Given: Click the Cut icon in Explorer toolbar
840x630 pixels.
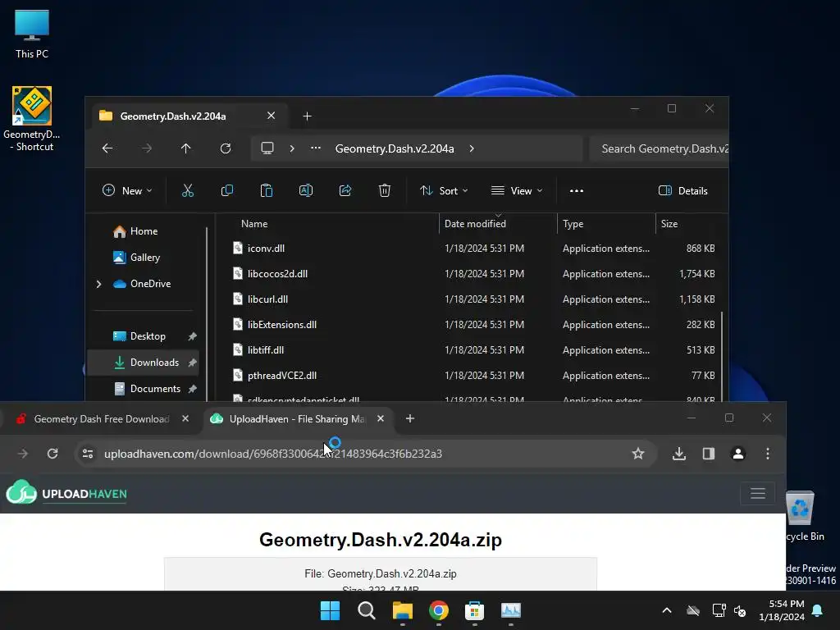Looking at the screenshot, I should (188, 190).
